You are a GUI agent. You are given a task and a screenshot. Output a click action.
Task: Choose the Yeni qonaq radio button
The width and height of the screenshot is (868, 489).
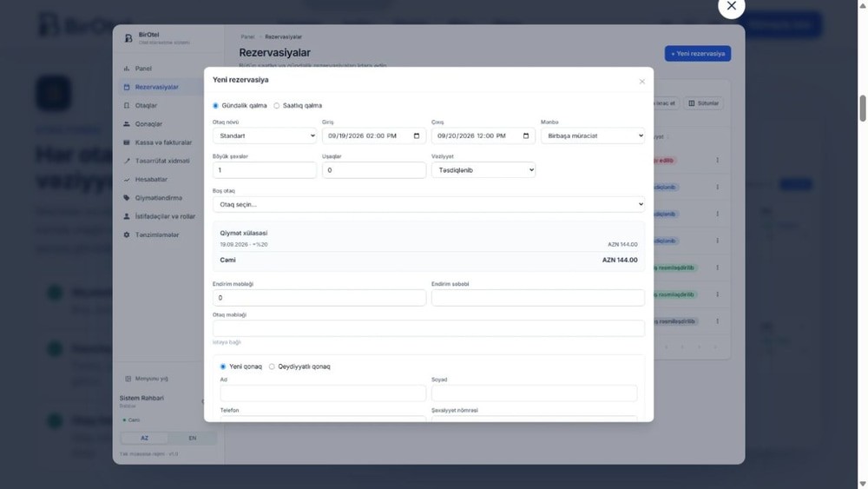coord(223,367)
